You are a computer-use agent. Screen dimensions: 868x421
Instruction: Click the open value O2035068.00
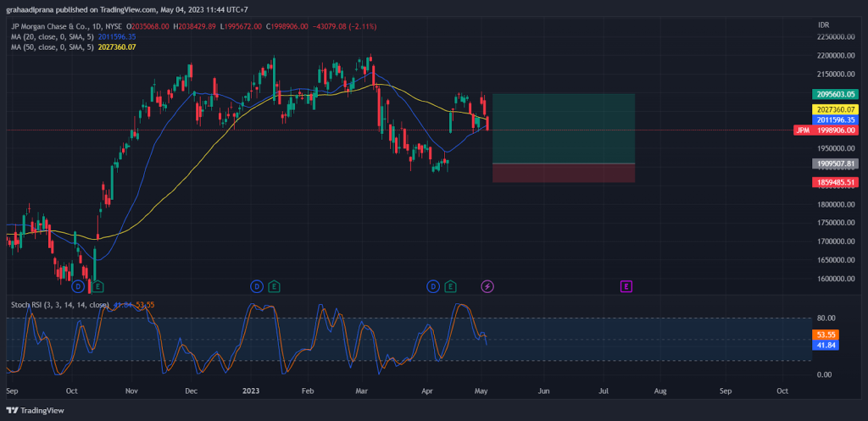click(147, 26)
